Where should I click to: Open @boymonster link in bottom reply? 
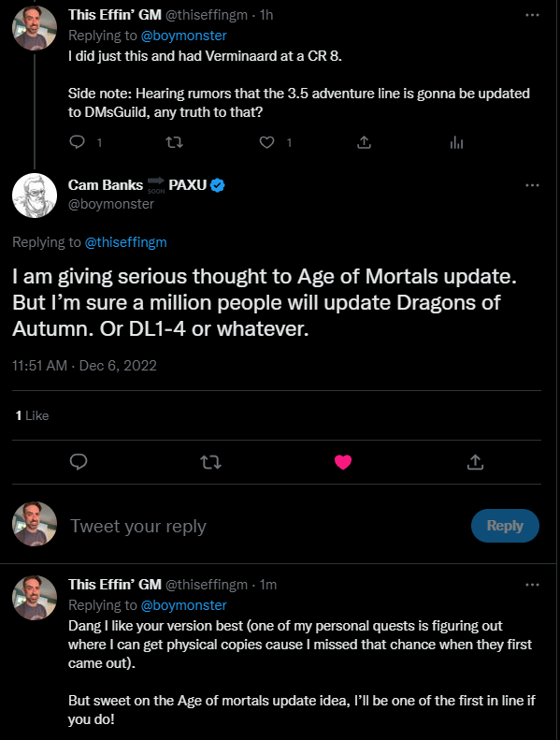click(x=183, y=605)
